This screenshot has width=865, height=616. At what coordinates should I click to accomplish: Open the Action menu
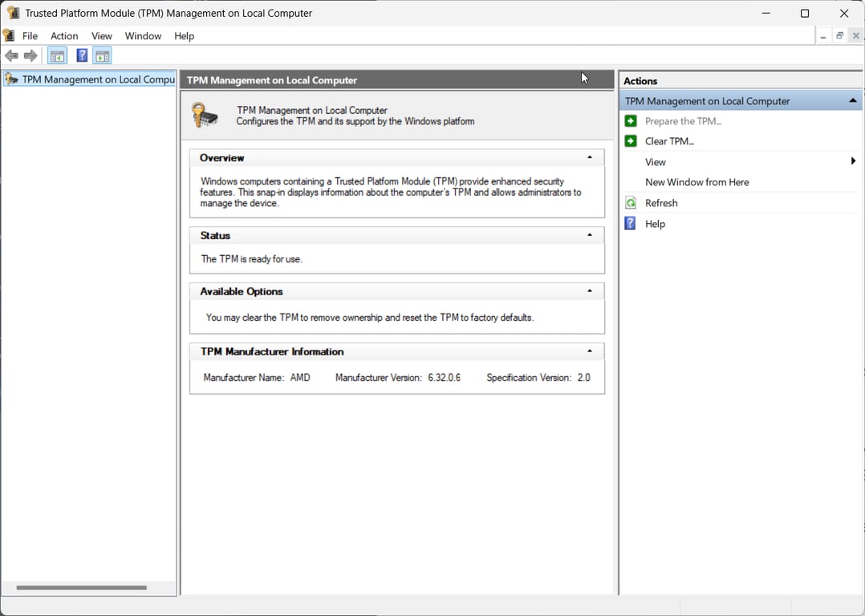coord(64,36)
